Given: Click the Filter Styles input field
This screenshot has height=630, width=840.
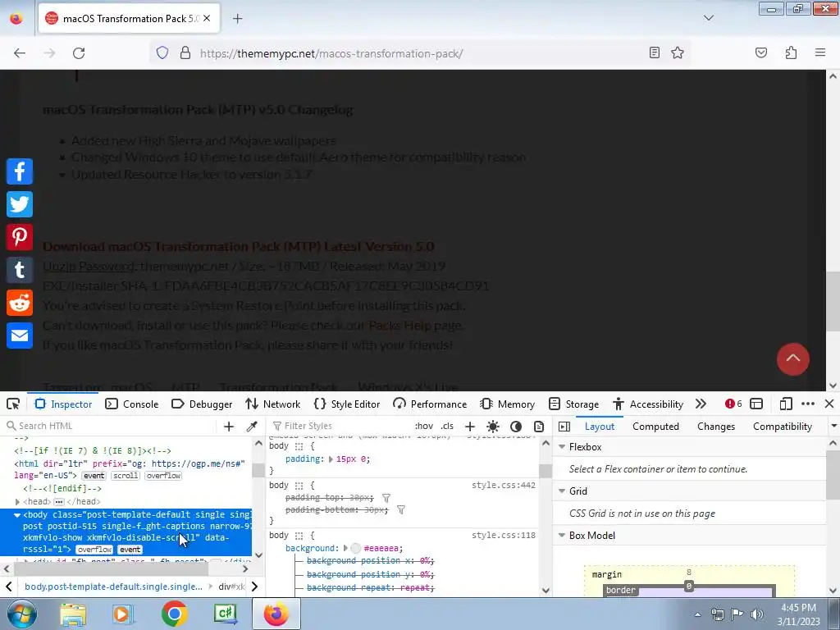Looking at the screenshot, I should (x=340, y=426).
